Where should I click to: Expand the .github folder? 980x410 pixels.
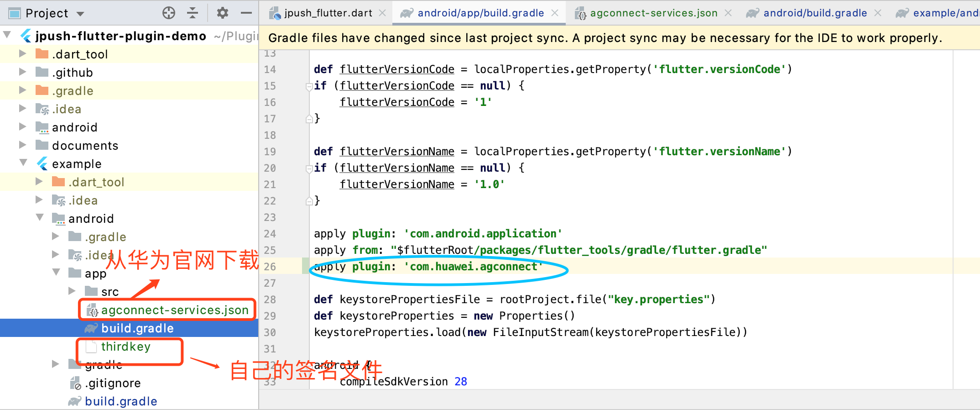(x=22, y=72)
